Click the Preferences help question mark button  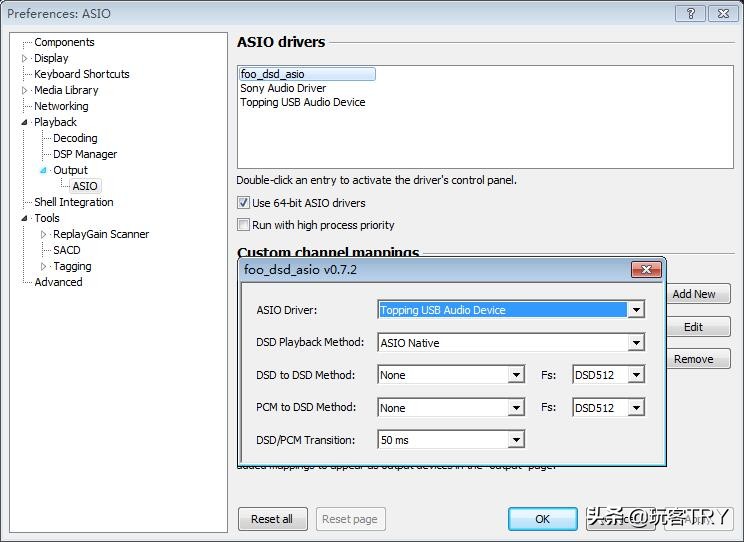coord(690,13)
